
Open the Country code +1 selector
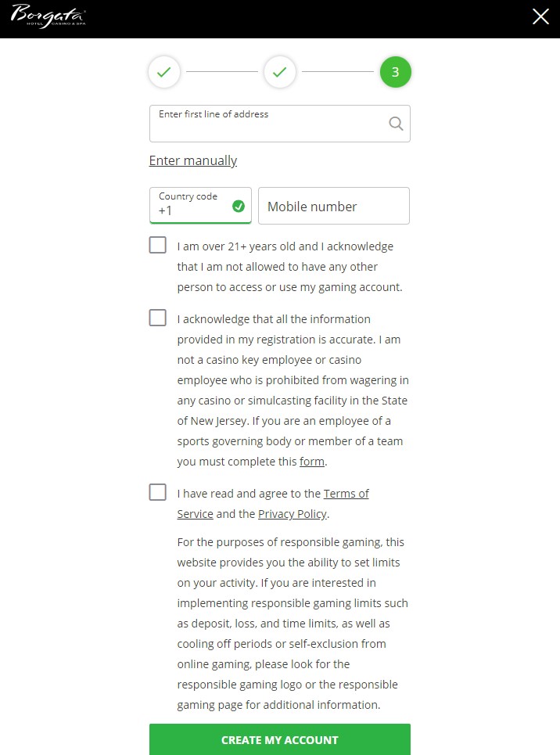(x=200, y=206)
